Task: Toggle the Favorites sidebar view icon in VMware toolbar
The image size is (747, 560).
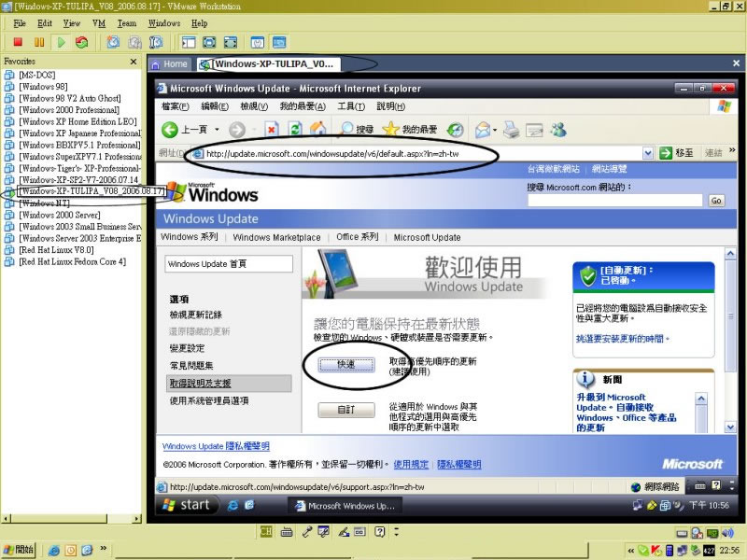Action: click(x=189, y=42)
